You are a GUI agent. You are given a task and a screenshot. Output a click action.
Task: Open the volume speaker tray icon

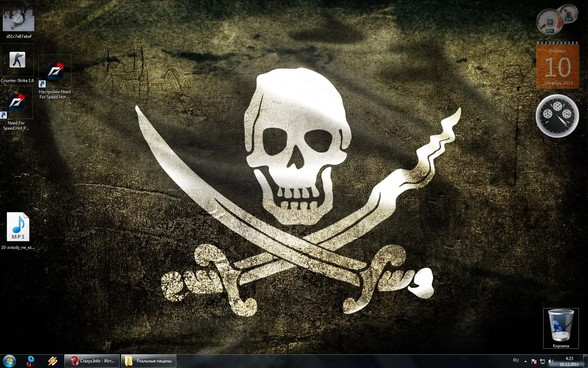[x=551, y=361]
